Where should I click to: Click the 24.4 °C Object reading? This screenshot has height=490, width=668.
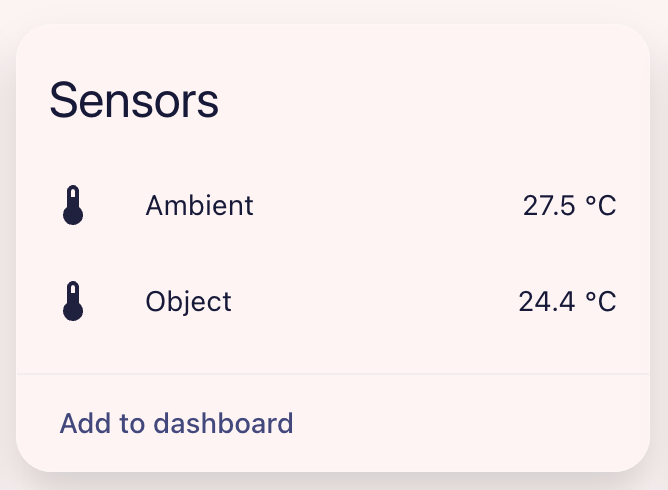tap(567, 302)
